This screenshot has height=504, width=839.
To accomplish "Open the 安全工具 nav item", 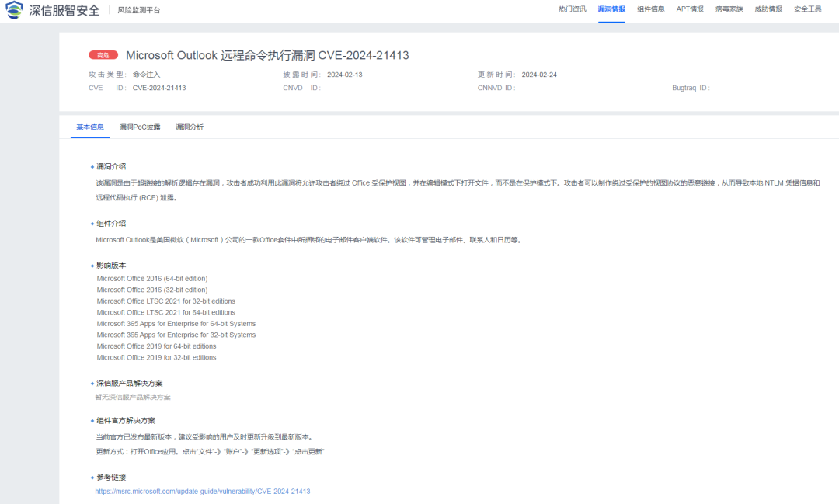I will pos(807,9).
